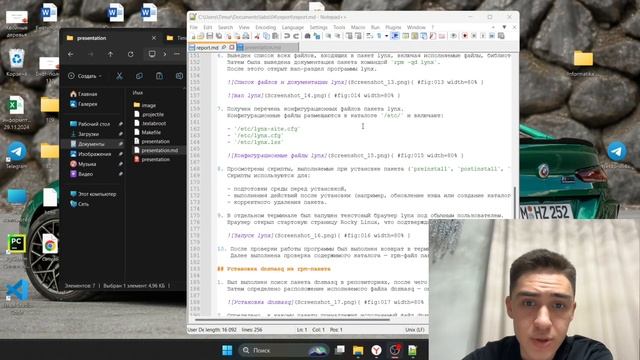Click the Zoom Out toolbar icon
The image size is (640, 360).
(337, 36)
